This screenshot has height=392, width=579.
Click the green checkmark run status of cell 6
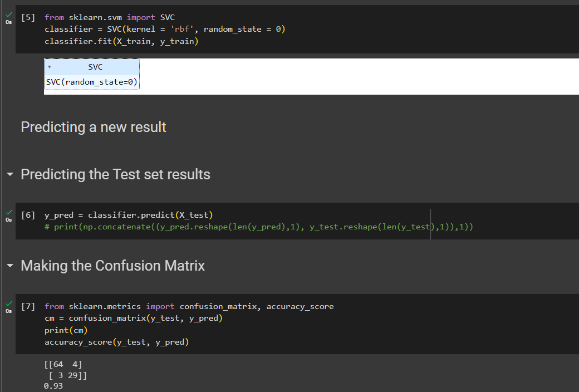point(9,212)
